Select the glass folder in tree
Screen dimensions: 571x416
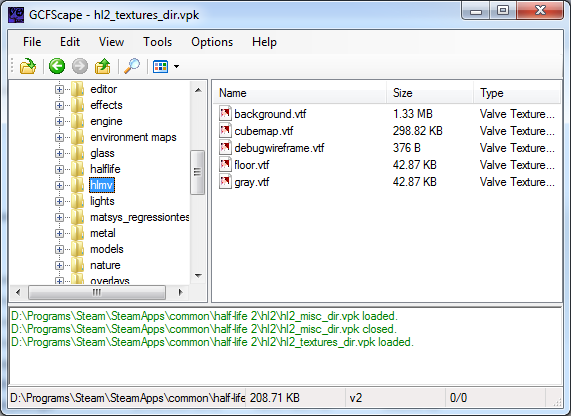[x=102, y=153]
